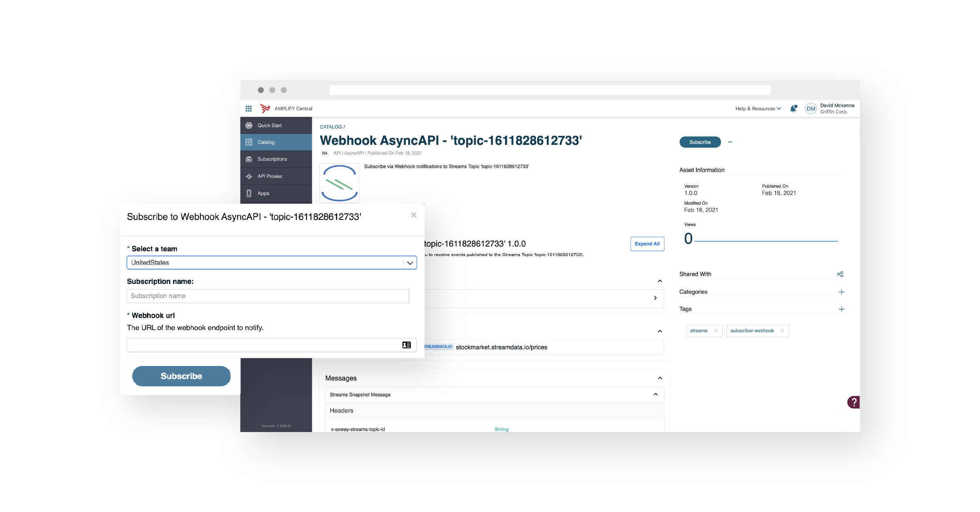The image size is (980, 512).
Task: Click the RA owner badge
Action: [324, 153]
